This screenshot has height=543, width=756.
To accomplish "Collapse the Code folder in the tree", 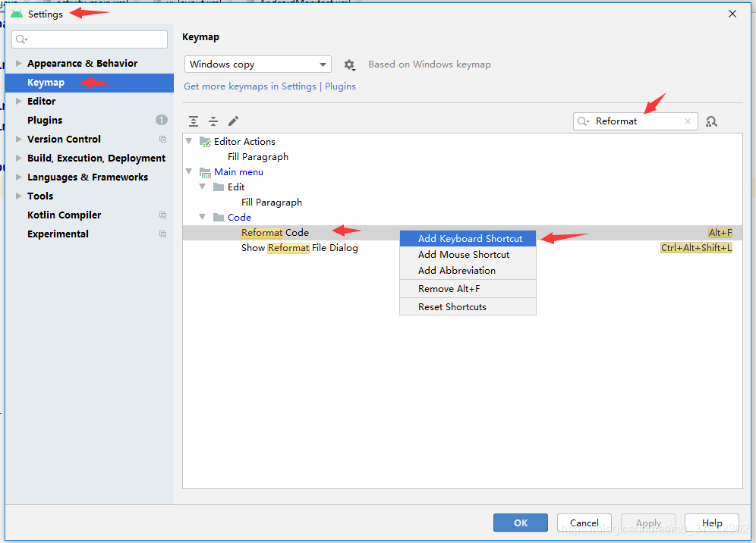I will [x=203, y=217].
